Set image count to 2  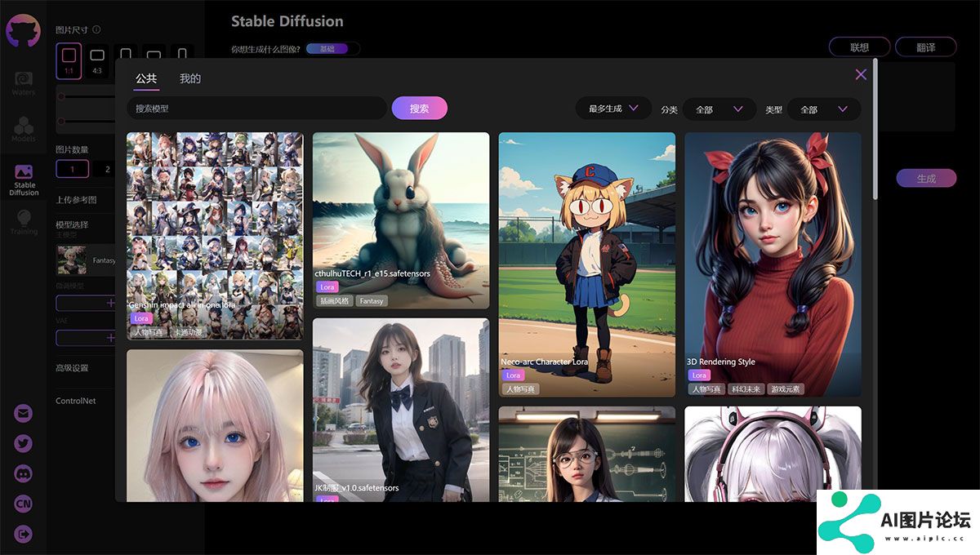click(105, 169)
